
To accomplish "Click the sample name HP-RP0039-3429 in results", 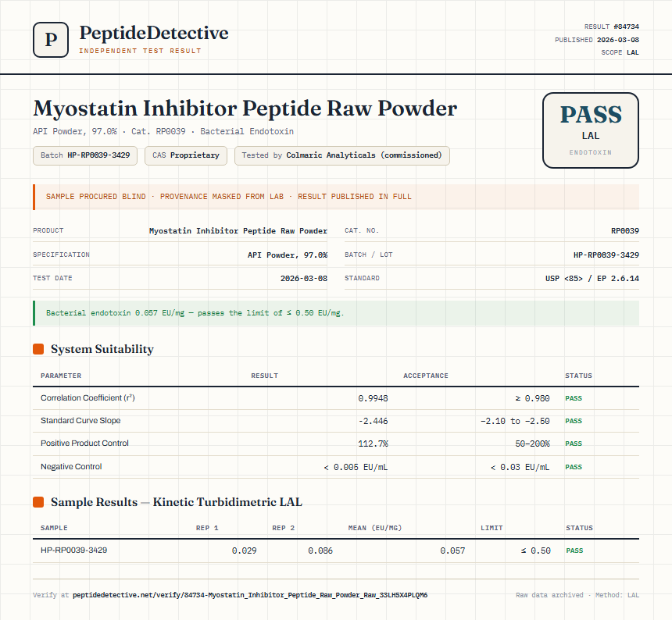I will tap(73, 551).
